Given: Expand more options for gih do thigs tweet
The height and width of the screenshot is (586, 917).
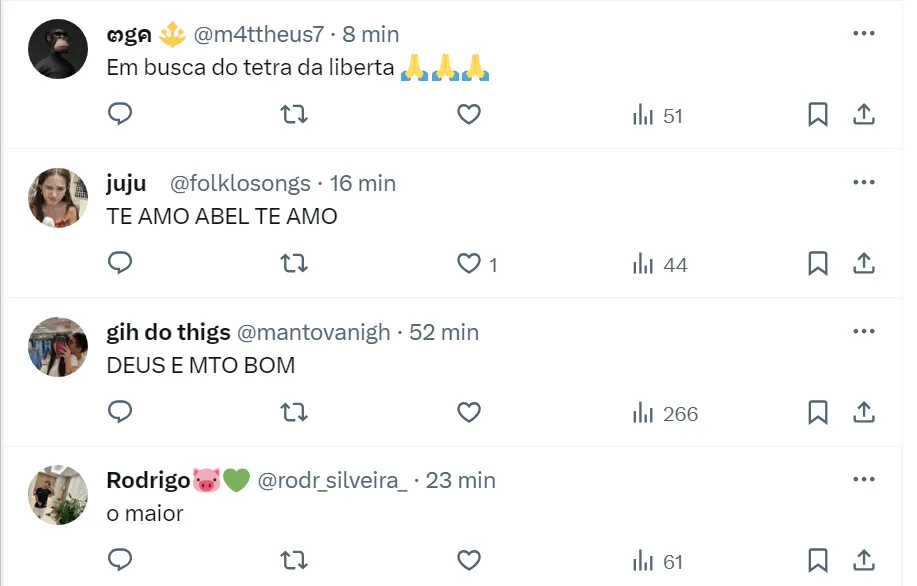Looking at the screenshot, I should click(864, 331).
